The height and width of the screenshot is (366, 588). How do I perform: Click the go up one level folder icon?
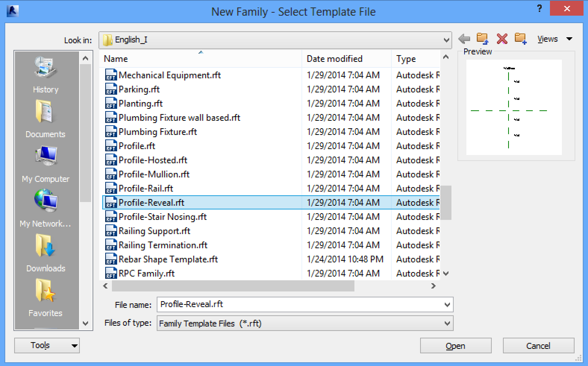click(482, 39)
